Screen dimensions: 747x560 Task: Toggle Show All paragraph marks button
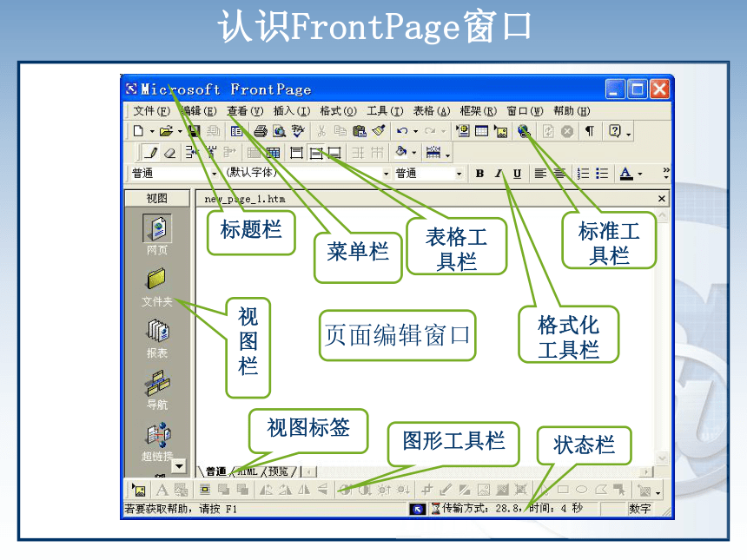point(590,131)
